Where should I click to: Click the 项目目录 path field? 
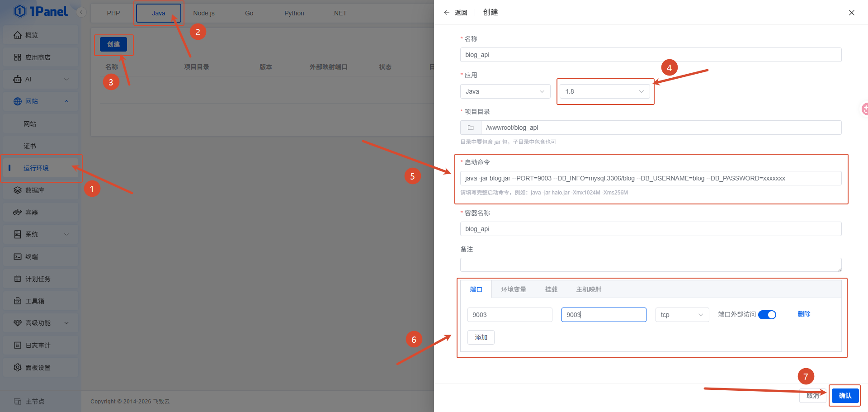pyautogui.click(x=661, y=128)
